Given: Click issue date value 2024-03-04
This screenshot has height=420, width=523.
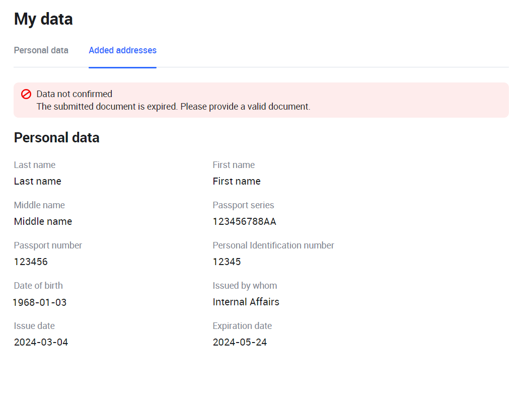Looking at the screenshot, I should click(41, 342).
